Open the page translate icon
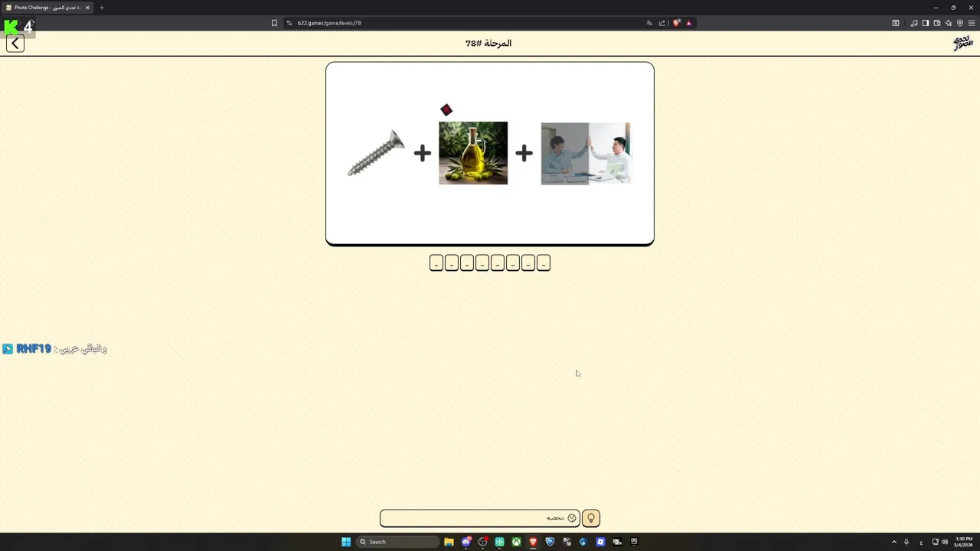This screenshot has height=551, width=980. pyautogui.click(x=649, y=23)
